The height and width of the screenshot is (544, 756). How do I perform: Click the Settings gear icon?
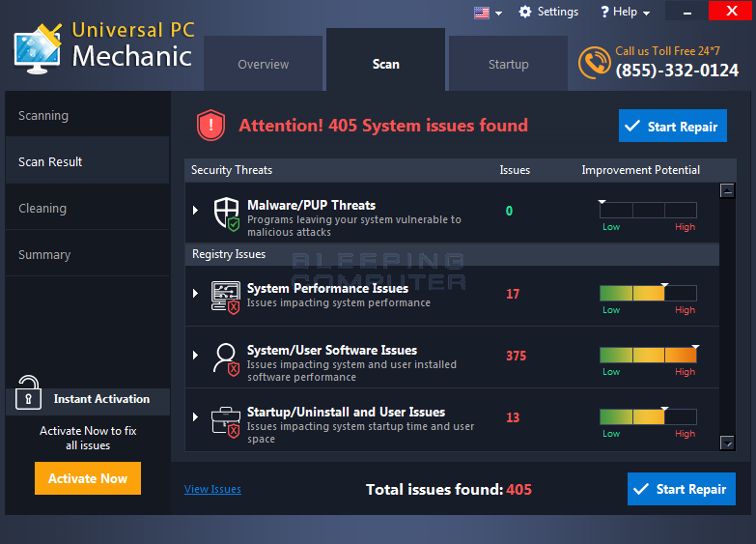pyautogui.click(x=525, y=12)
